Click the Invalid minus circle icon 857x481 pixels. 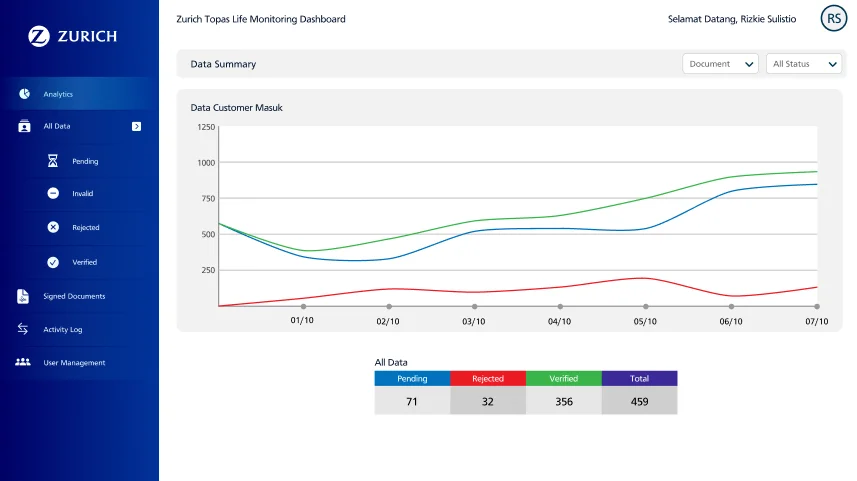(x=53, y=193)
